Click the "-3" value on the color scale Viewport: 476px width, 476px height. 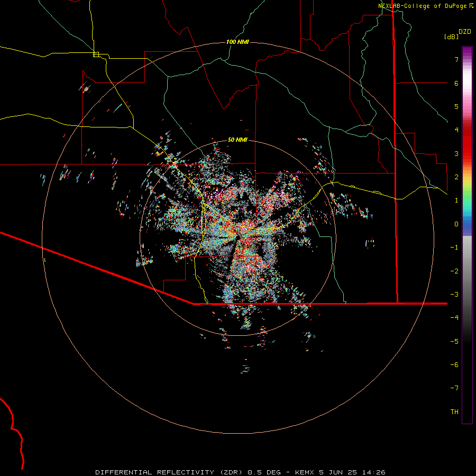(x=454, y=295)
